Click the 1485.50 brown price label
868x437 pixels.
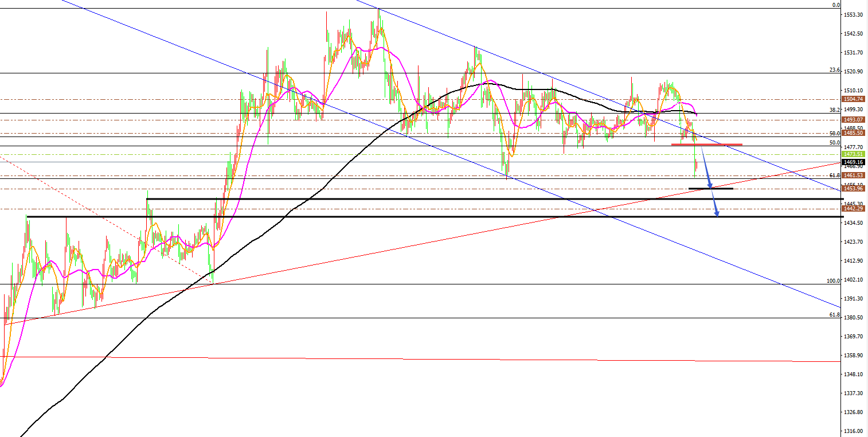[x=854, y=132]
